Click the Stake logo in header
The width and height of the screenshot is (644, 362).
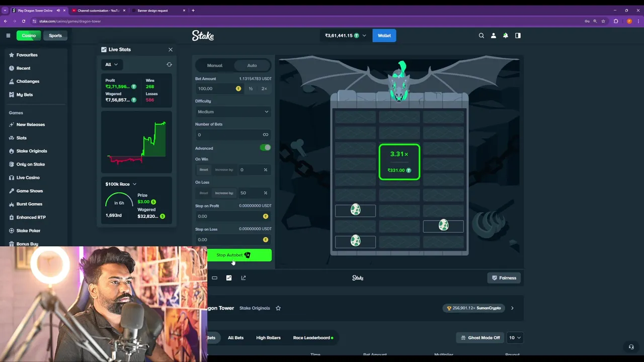click(203, 35)
